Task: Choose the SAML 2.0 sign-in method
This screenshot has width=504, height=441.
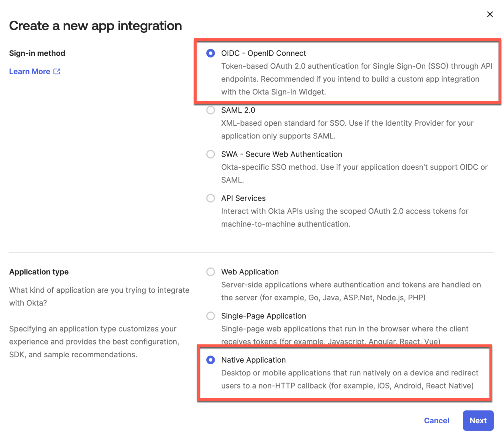Action: 210,110
